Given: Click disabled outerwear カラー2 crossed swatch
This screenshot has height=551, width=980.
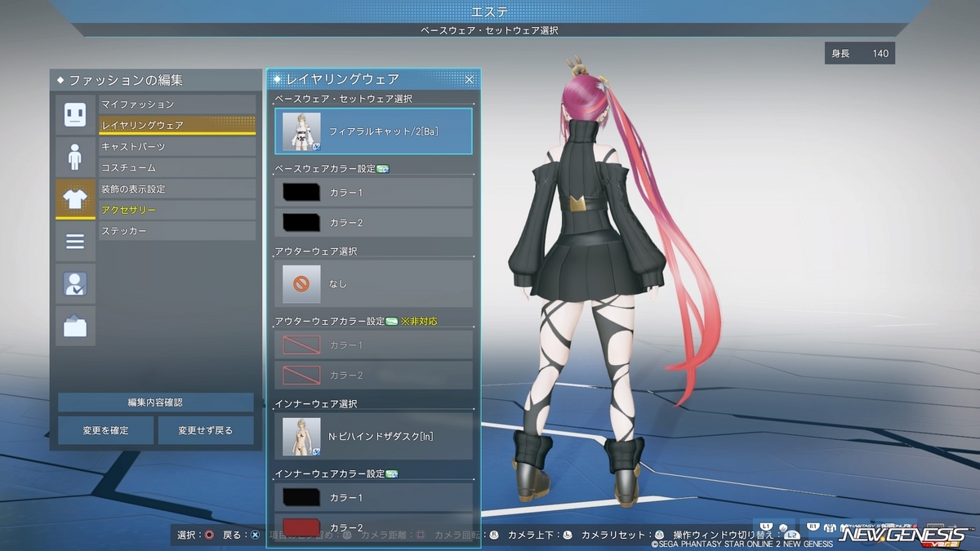Looking at the screenshot, I should coord(301,375).
